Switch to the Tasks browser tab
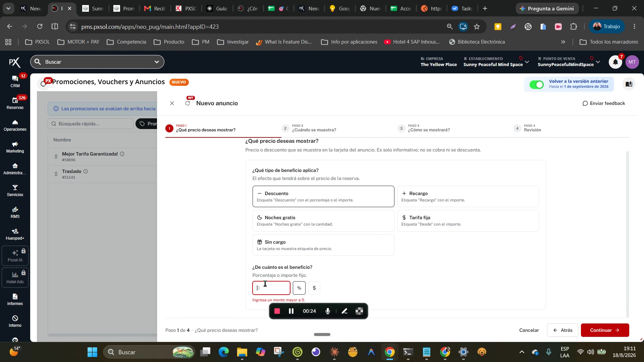 [x=462, y=8]
